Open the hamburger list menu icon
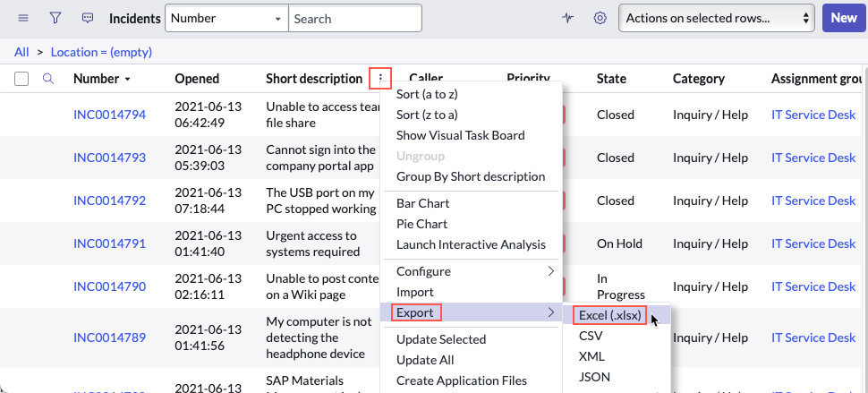The image size is (868, 393). click(x=22, y=18)
